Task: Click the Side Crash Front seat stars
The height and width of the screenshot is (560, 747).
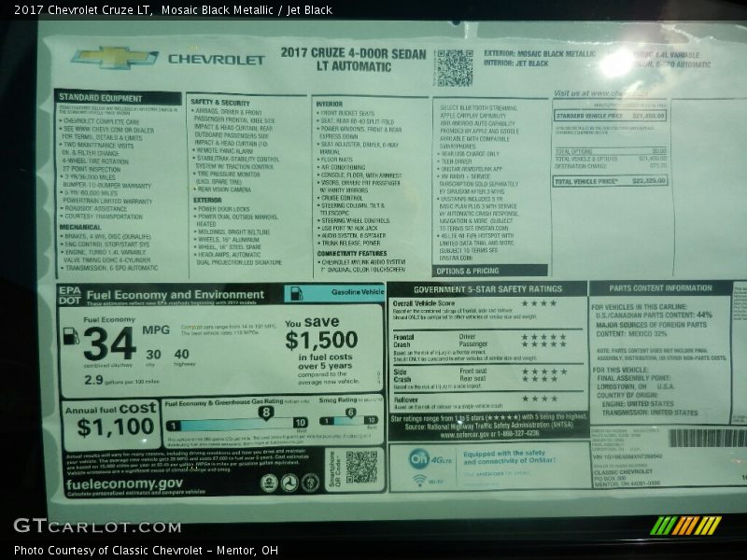Action: pyautogui.click(x=544, y=371)
